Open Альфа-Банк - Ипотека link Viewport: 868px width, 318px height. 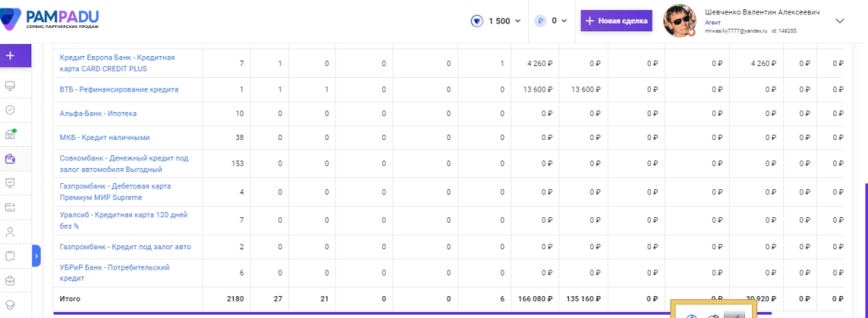[x=98, y=114]
